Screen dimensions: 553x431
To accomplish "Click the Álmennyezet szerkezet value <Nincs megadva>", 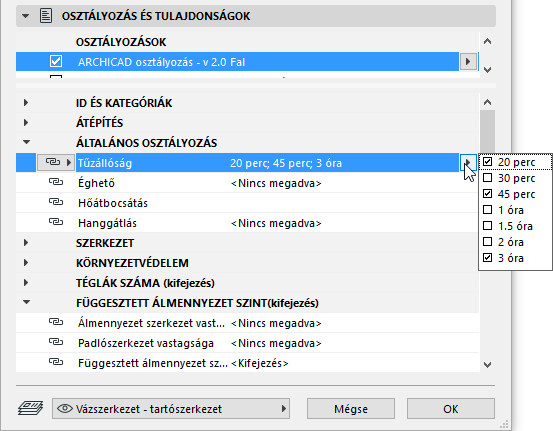I will click(x=276, y=323).
